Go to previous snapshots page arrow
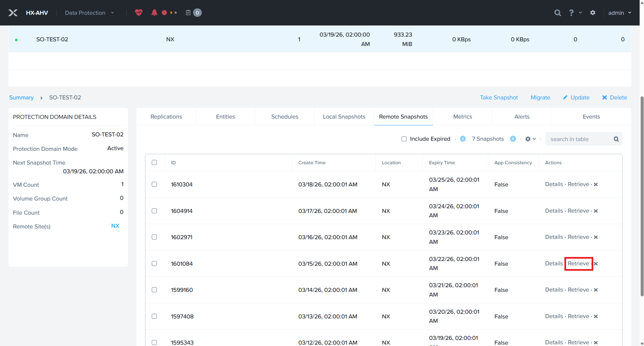 [463, 139]
